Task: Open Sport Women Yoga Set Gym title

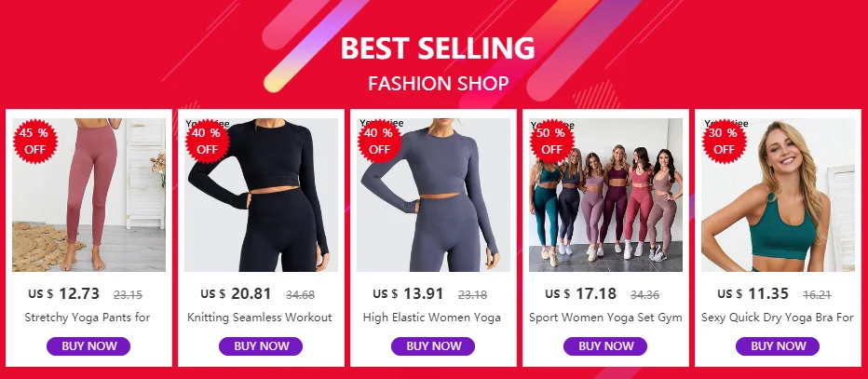Action: (x=605, y=318)
